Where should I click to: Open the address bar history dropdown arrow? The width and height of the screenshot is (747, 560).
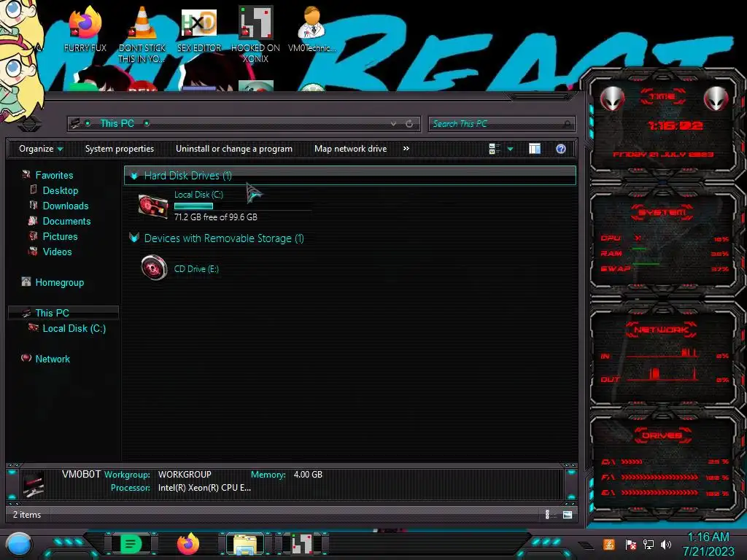click(393, 124)
